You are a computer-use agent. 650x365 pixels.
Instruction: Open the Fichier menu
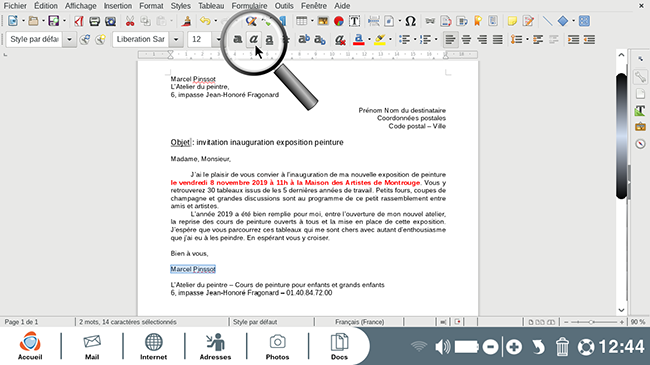[15, 6]
